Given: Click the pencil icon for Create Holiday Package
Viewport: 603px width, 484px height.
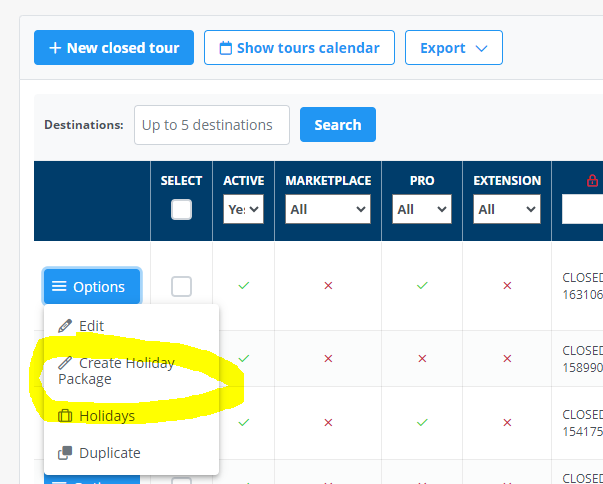Looking at the screenshot, I should click(66, 363).
